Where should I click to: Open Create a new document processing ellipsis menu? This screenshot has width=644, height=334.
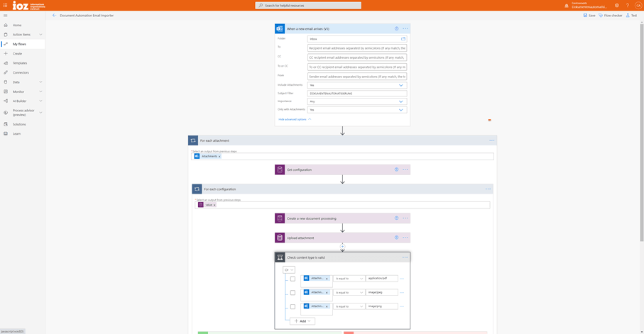(405, 218)
